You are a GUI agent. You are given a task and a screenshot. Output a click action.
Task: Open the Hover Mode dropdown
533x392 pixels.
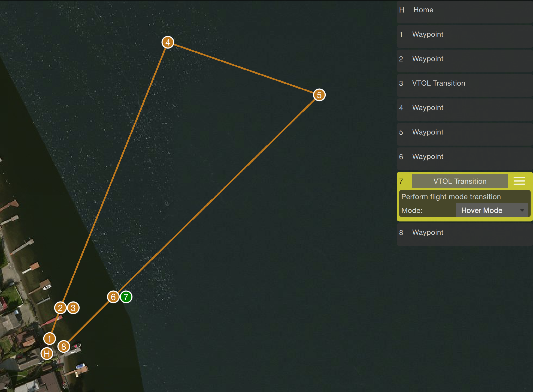click(492, 210)
